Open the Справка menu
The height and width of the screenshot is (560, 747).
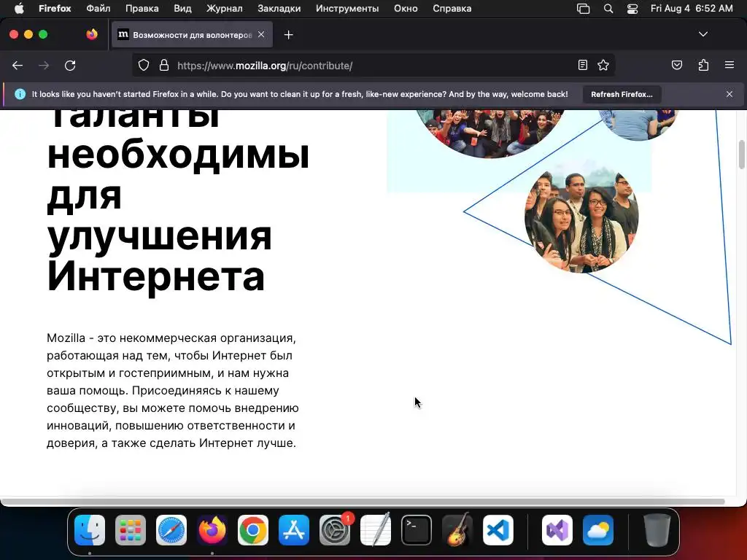click(452, 9)
